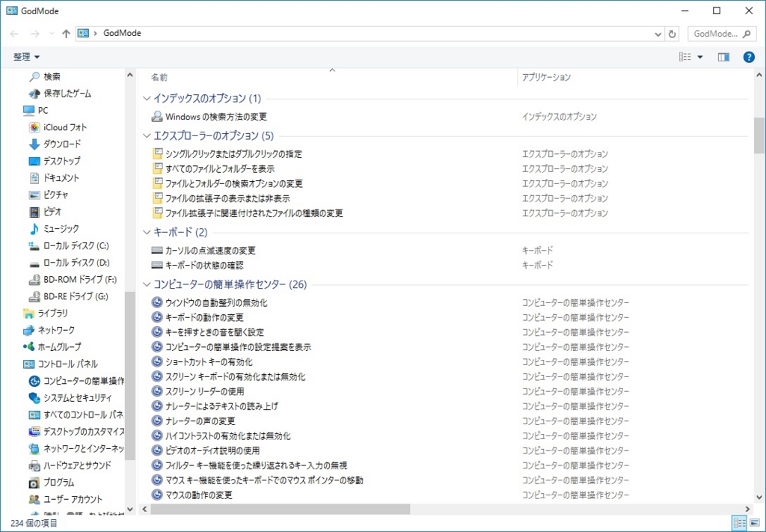Open ナレーターの声の変更
This screenshot has width=766, height=532.
200,421
